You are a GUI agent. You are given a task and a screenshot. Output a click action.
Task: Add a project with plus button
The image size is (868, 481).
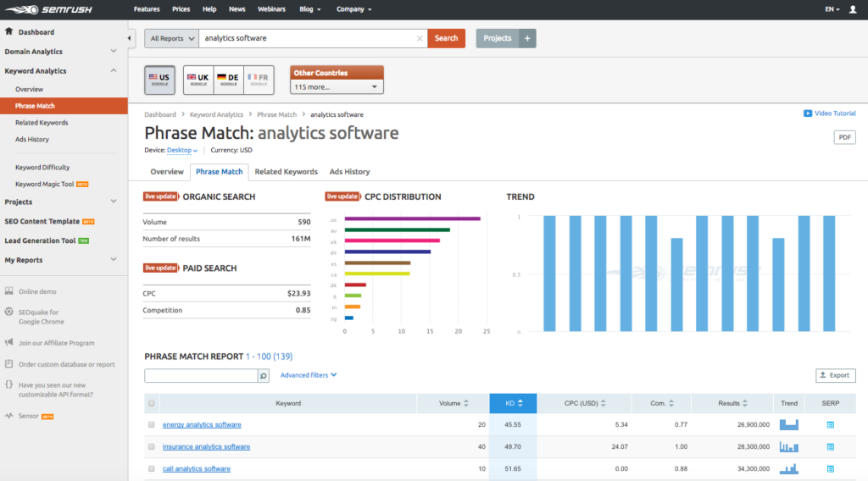[527, 38]
